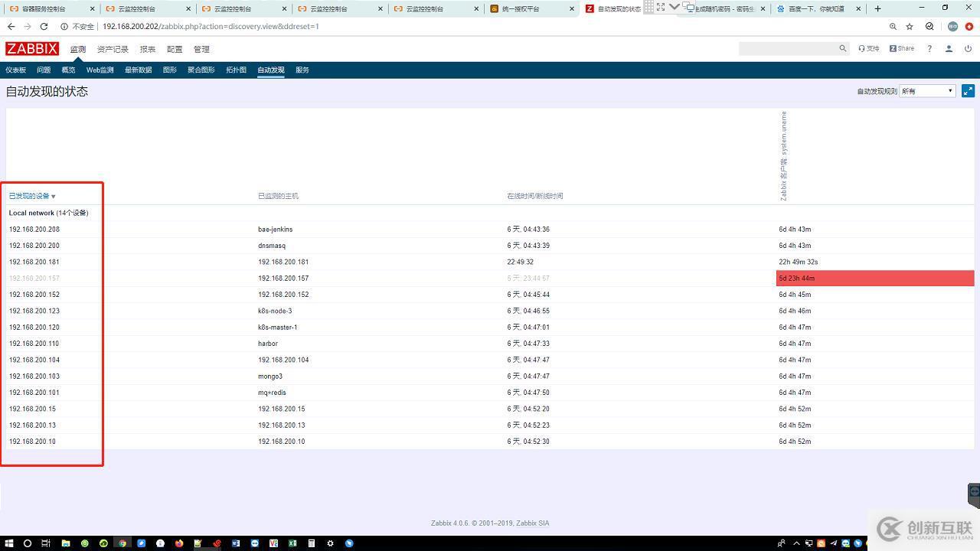Screen dimensions: 980x551
Task: Click the logout power icon
Action: click(968, 48)
